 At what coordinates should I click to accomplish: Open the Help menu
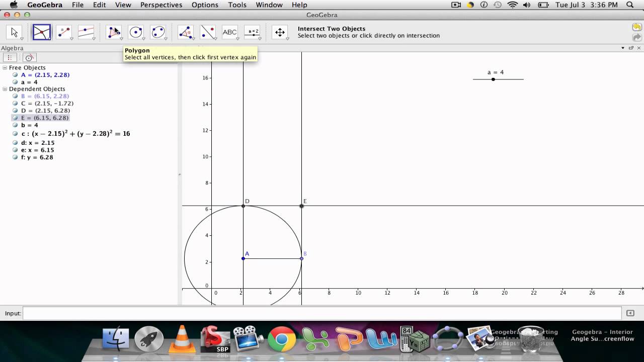299,5
